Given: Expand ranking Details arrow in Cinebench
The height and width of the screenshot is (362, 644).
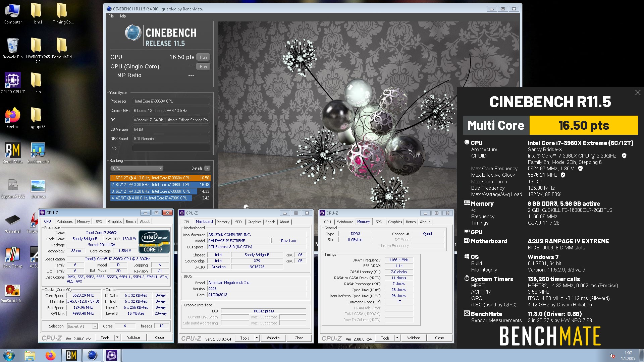Looking at the screenshot, I should (x=207, y=168).
